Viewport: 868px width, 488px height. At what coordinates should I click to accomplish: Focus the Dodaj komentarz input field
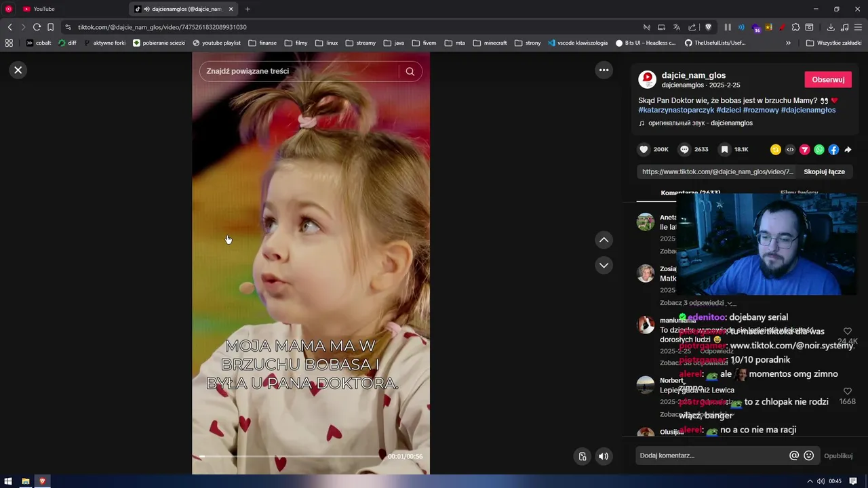point(711,455)
